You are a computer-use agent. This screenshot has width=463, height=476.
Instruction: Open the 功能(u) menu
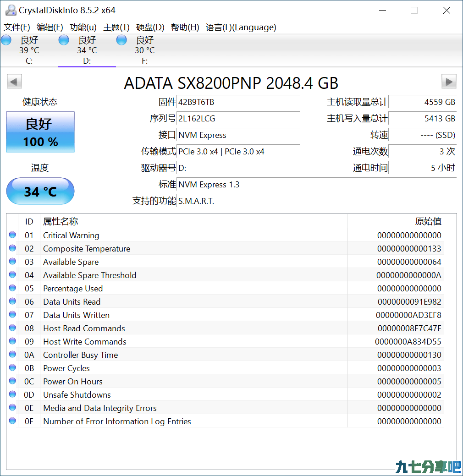(83, 27)
